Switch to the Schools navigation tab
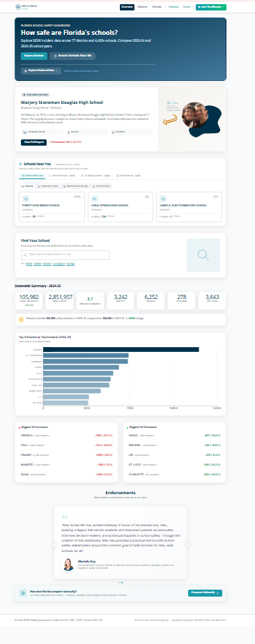The image size is (255, 644). pos(157,7)
